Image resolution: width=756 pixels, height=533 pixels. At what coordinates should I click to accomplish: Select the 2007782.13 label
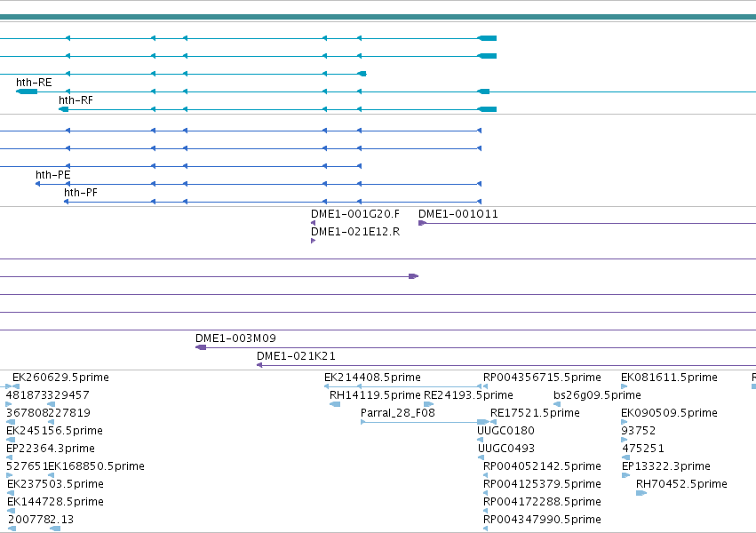(x=41, y=520)
